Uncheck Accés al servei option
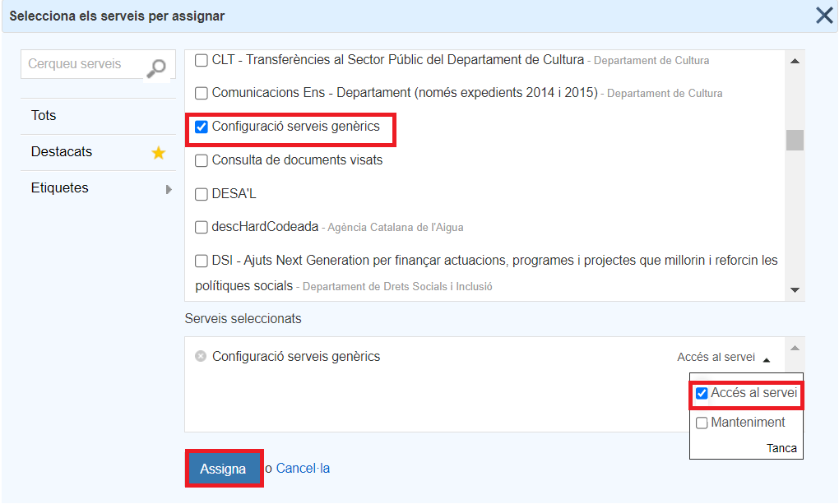 click(702, 394)
